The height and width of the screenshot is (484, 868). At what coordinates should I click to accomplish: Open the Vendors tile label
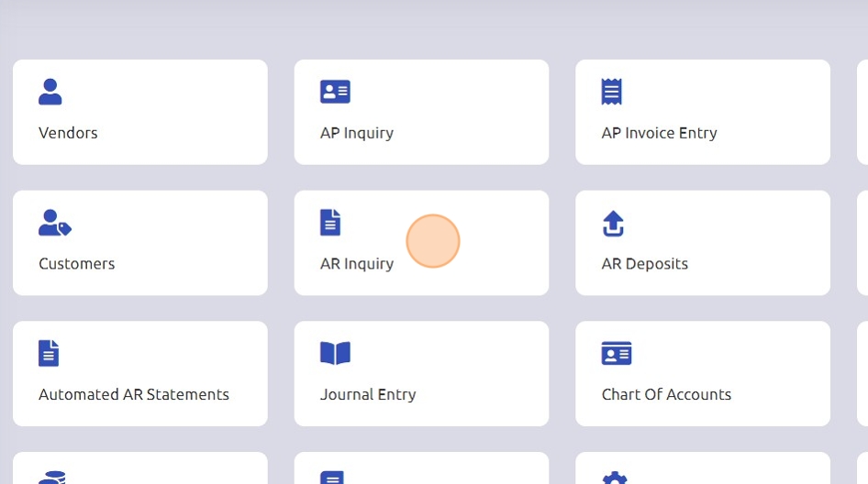point(68,133)
